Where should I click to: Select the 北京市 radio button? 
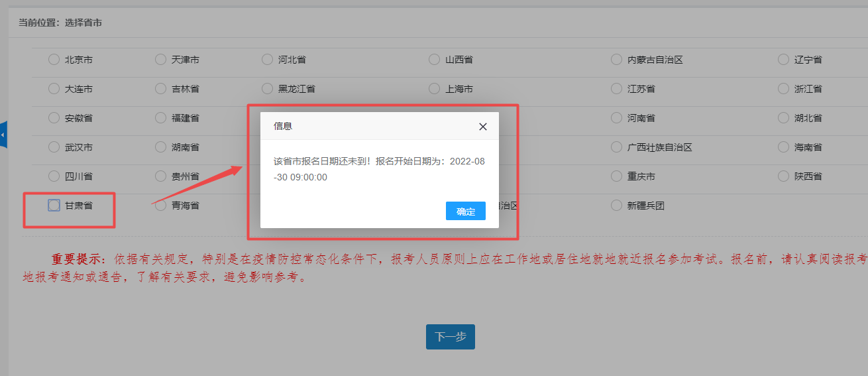(x=54, y=60)
